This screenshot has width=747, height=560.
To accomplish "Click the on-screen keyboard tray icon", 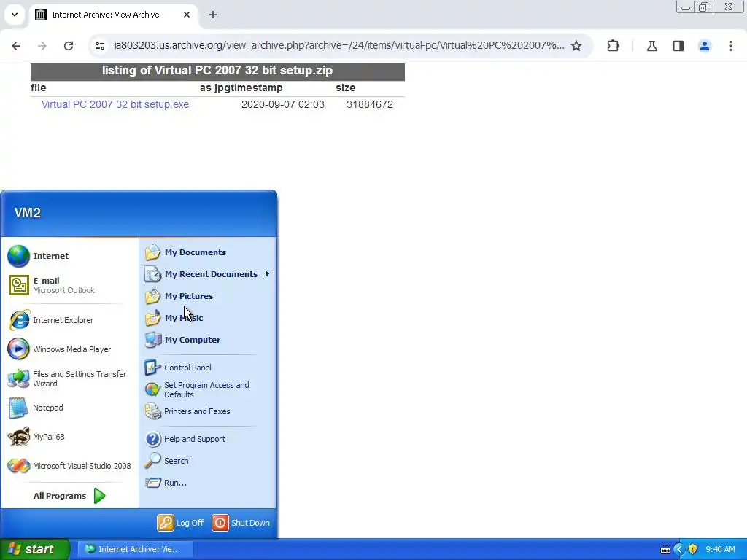I will coord(665,550).
